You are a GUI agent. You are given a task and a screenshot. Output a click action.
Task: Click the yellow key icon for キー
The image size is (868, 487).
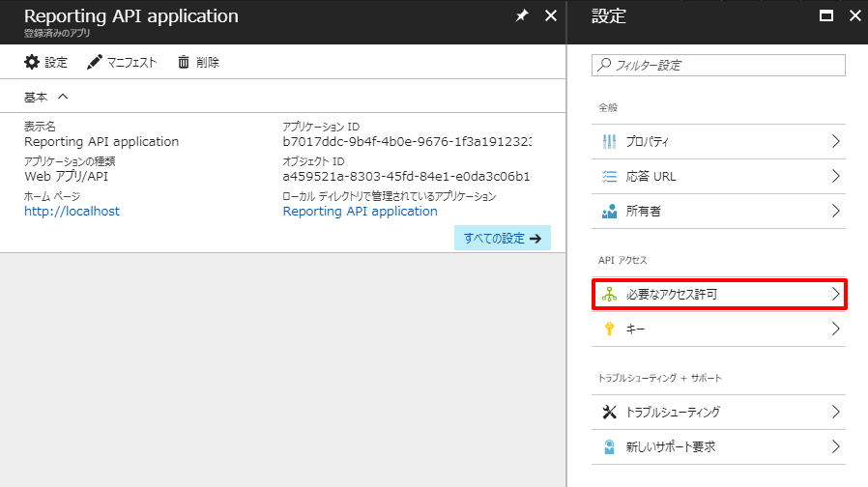point(609,329)
